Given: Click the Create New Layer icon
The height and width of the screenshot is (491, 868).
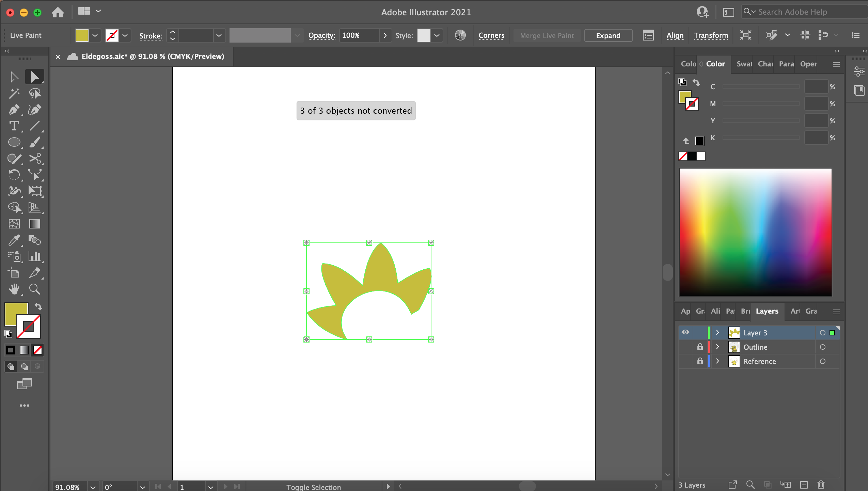Looking at the screenshot, I should (804, 485).
